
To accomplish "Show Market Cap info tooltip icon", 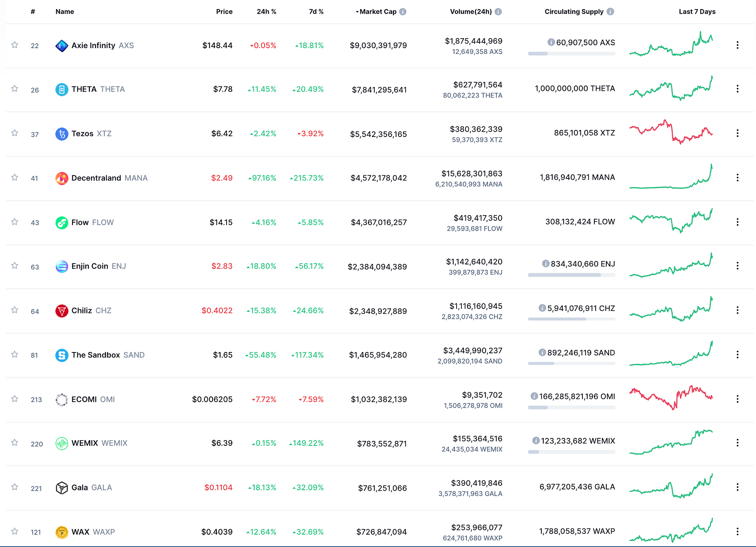I will click(403, 12).
